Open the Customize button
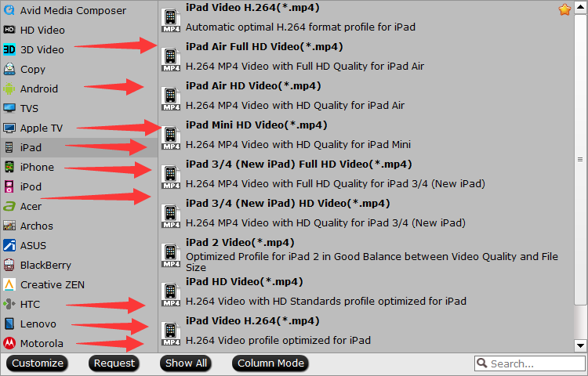The height and width of the screenshot is (376, 588). (x=37, y=363)
